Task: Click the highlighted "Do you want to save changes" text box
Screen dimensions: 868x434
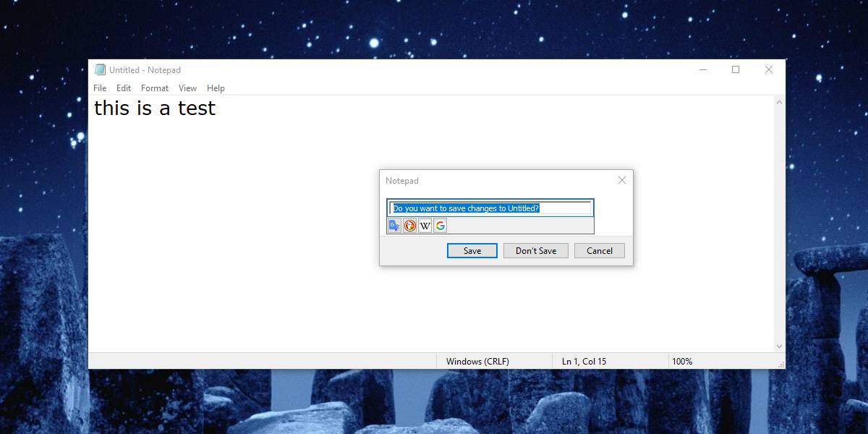Action: point(490,208)
